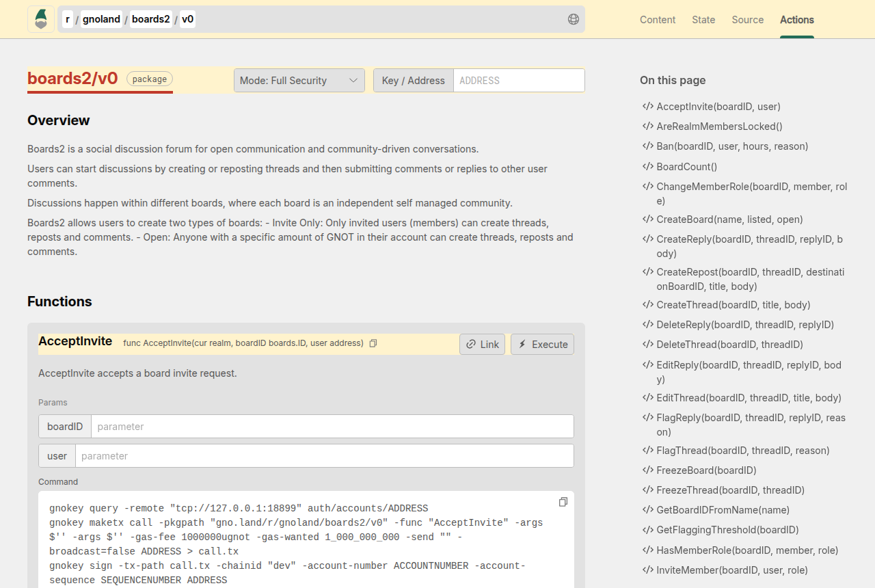
Task: Copy the AcceptInvite command block
Action: [x=563, y=502]
